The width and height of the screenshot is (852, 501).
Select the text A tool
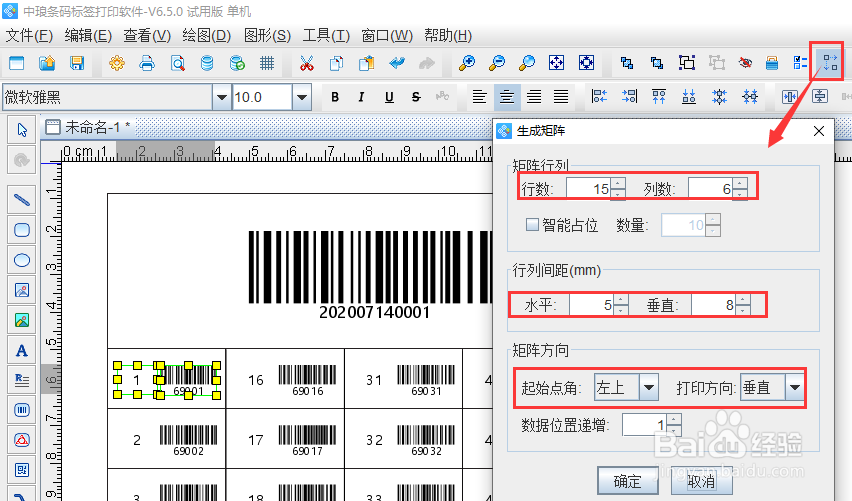(x=22, y=350)
